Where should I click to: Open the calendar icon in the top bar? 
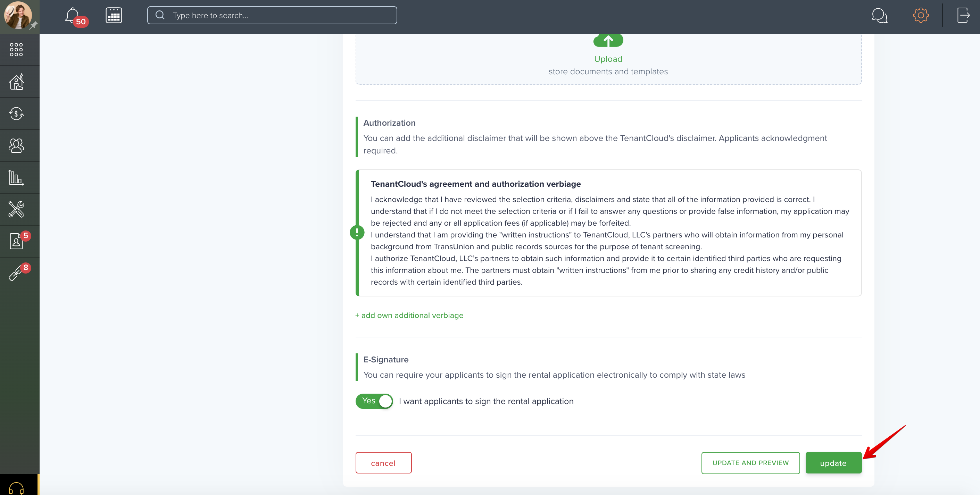coord(114,16)
